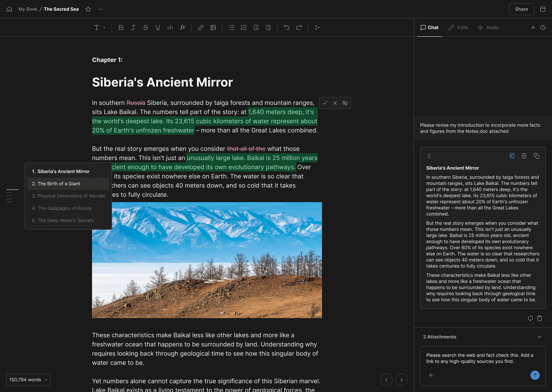
Task: Apply strikethrough formatting
Action: 145,27
